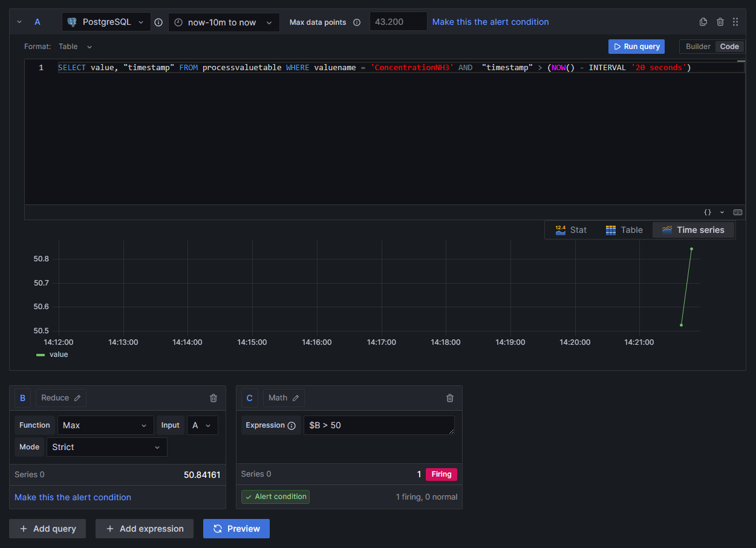Click the 14:21:00 time axis label
756x548 pixels.
pos(639,342)
